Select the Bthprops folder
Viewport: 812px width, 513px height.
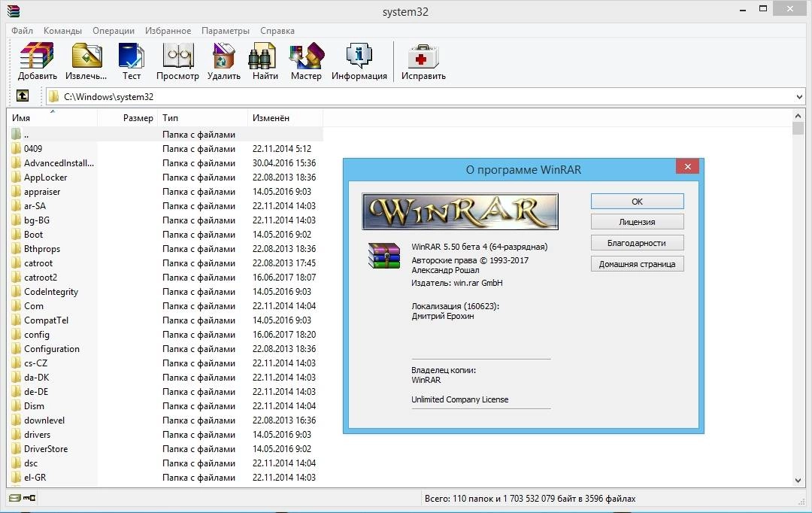42,249
